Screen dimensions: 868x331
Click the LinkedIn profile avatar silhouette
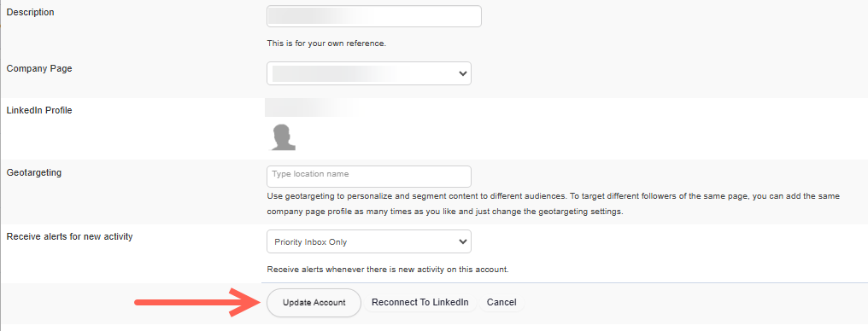282,137
